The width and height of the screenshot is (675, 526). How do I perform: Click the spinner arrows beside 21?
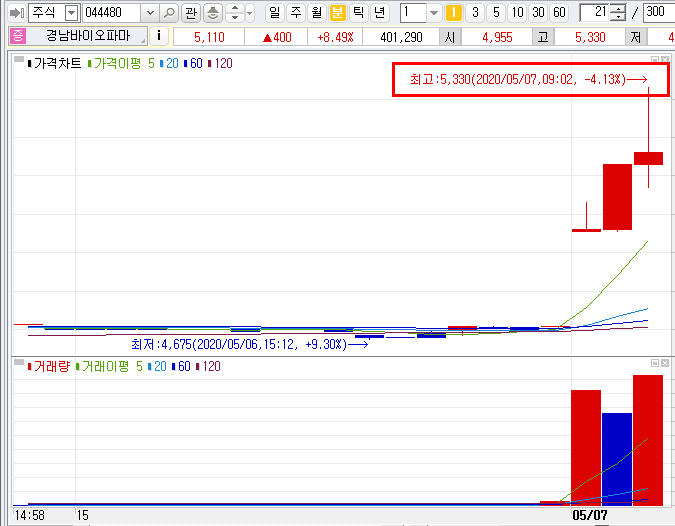(x=618, y=12)
